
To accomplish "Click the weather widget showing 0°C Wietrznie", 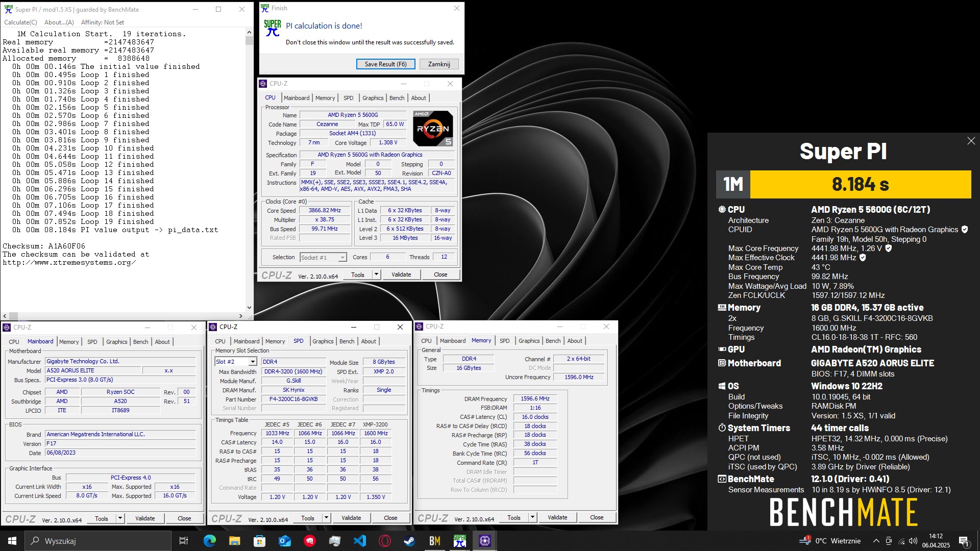I will (x=830, y=541).
